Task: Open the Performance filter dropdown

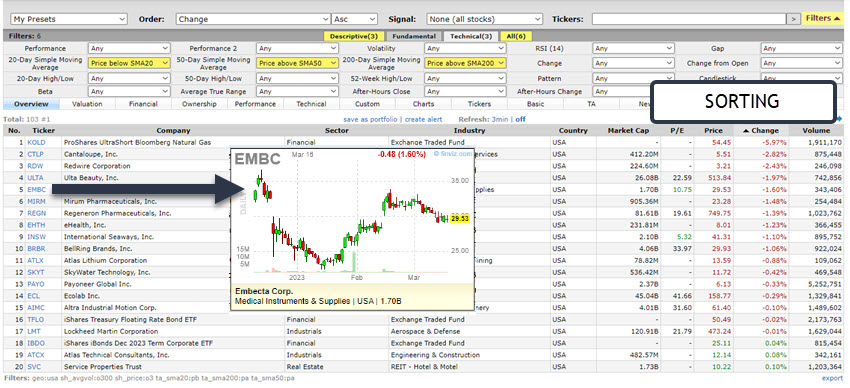Action: pyautogui.click(x=129, y=48)
